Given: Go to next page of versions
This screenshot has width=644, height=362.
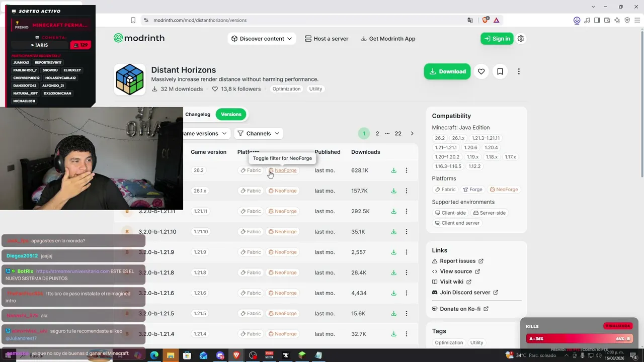Looking at the screenshot, I should click(x=412, y=134).
